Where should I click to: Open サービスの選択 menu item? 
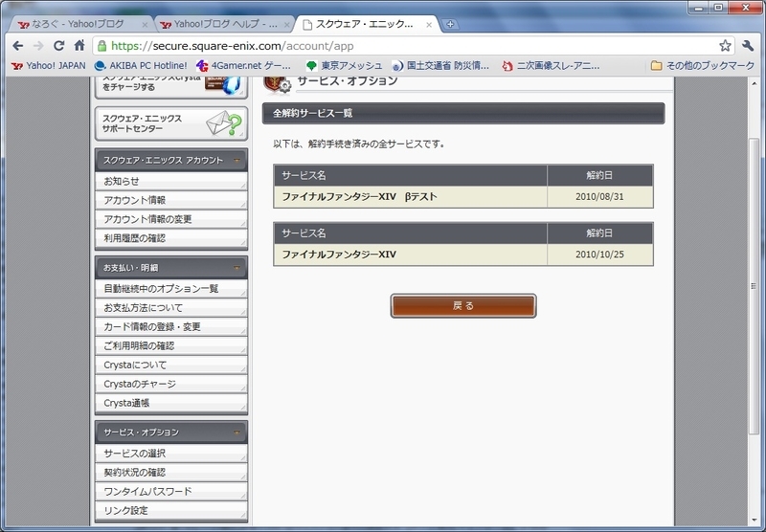171,453
